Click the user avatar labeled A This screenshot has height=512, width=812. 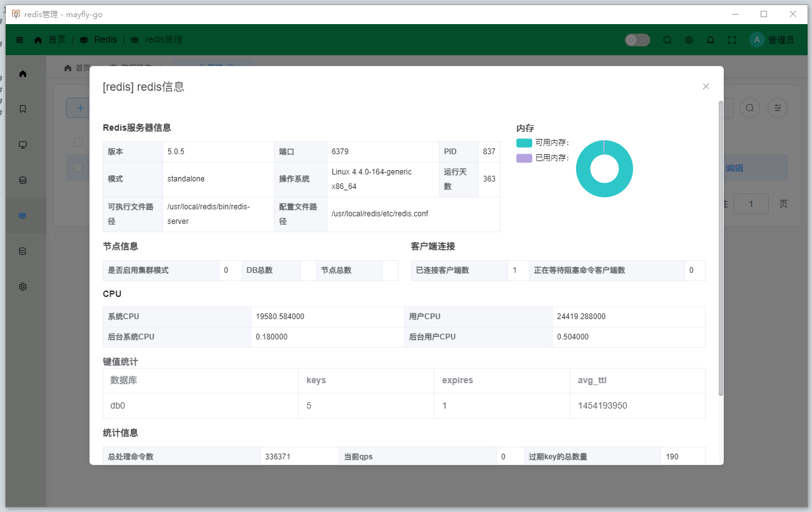click(x=757, y=40)
